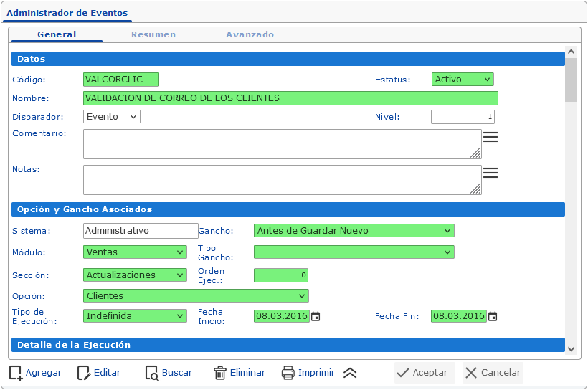Print using the Imprimir icon
The width and height of the screenshot is (588, 390).
(x=288, y=373)
